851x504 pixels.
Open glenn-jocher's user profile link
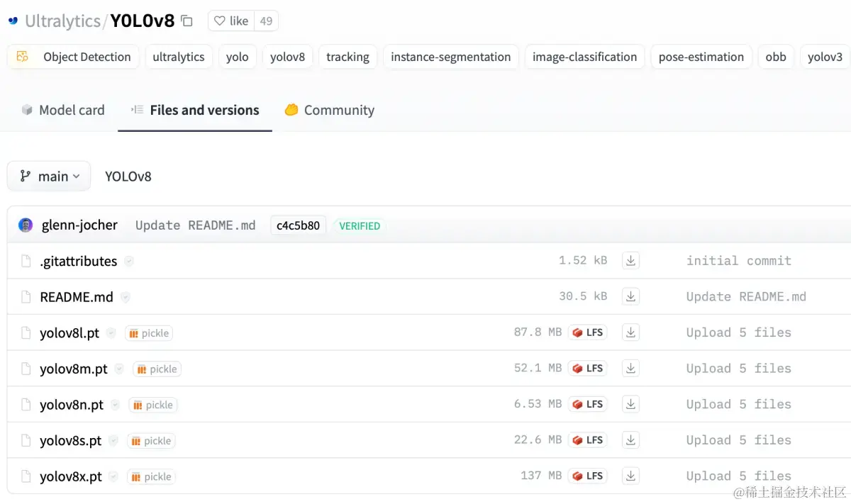[x=79, y=225]
